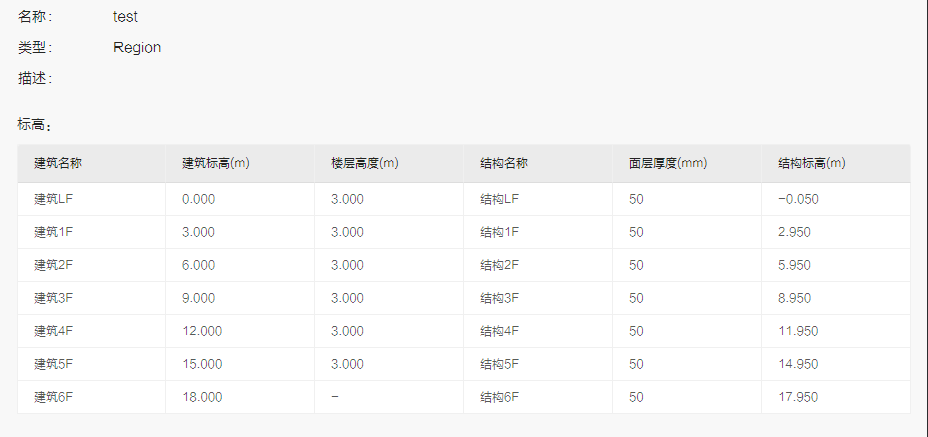Click the 楼层高度(m) column header
The width and height of the screenshot is (928, 437).
pyautogui.click(x=365, y=163)
